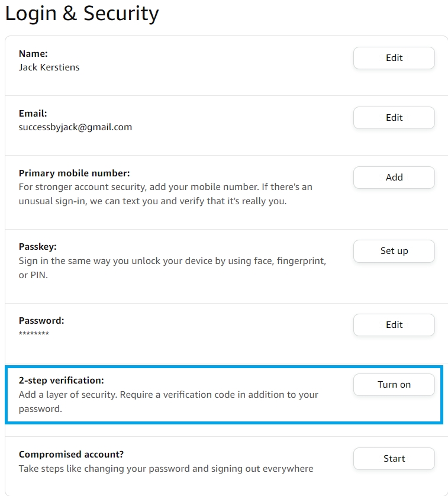Click the "Take steps like changing your password" text
The image size is (448, 496).
[166, 469]
